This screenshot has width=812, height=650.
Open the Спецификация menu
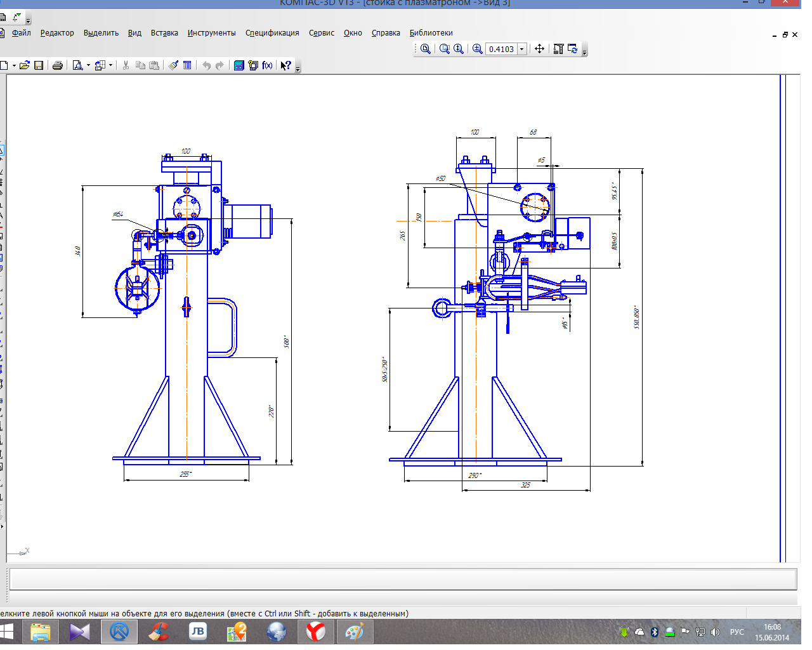(x=272, y=33)
